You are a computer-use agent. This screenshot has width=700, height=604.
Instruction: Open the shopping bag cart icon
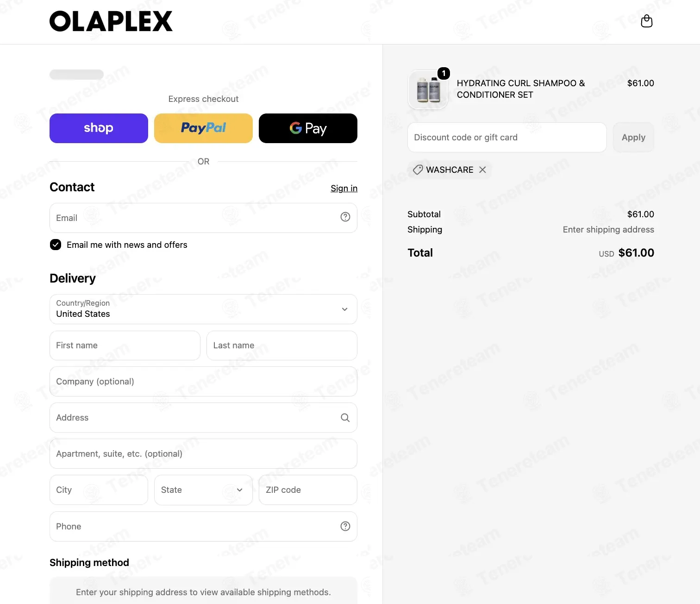(646, 21)
